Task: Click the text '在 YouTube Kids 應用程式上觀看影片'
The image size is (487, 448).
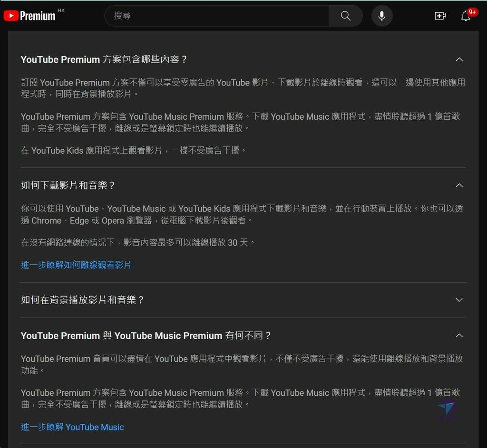Action: tap(92, 151)
